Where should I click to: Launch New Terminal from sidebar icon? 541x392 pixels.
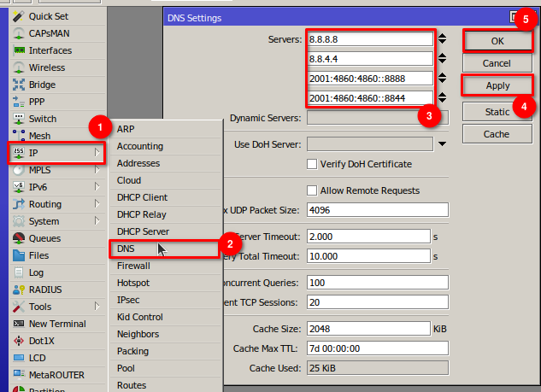(19, 324)
